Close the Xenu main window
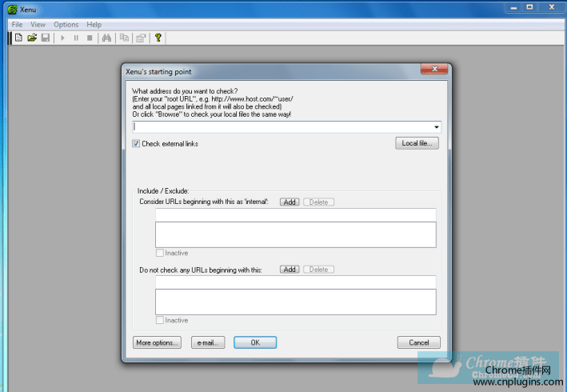Screen dimensions: 567x392 pyautogui.click(x=552, y=7)
